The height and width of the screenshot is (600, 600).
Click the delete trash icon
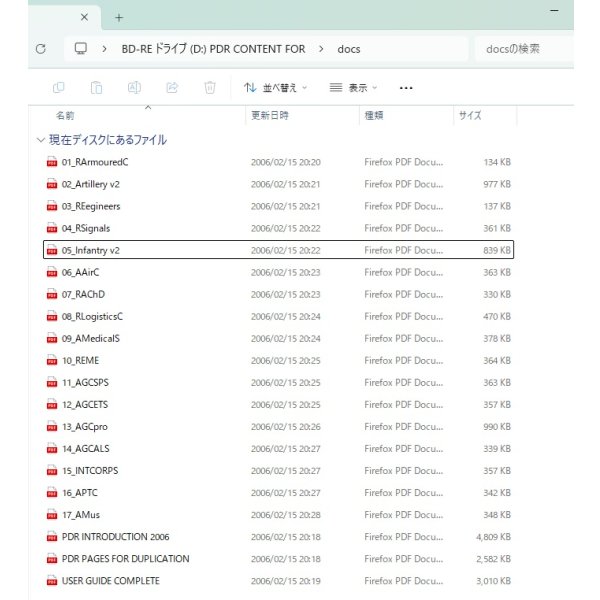click(210, 88)
